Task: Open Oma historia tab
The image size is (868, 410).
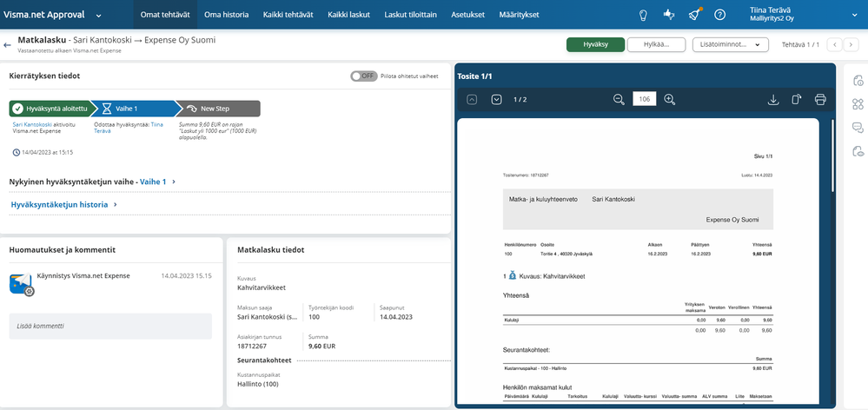Action: point(227,15)
